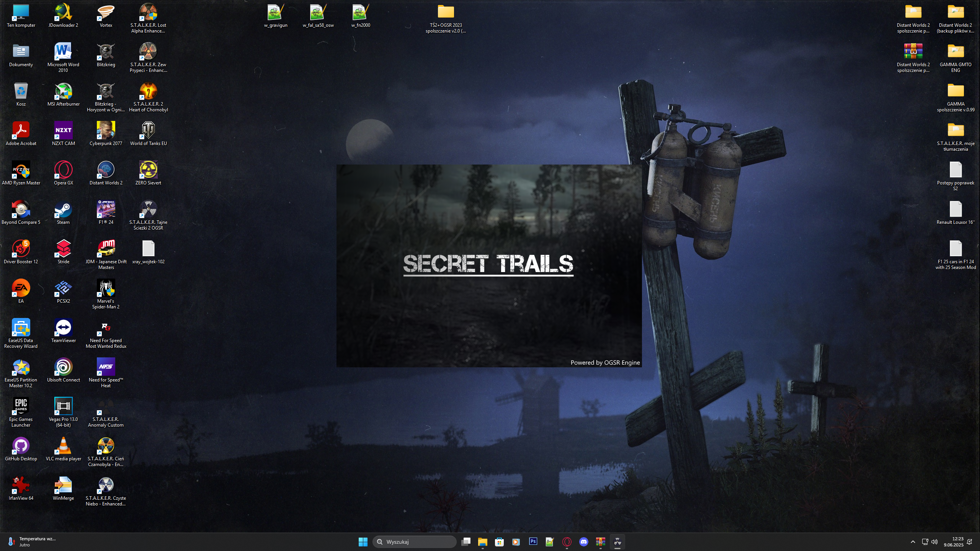The height and width of the screenshot is (551, 980).
Task: Select Marvel's Spider-Man 2 icon
Action: tap(106, 294)
